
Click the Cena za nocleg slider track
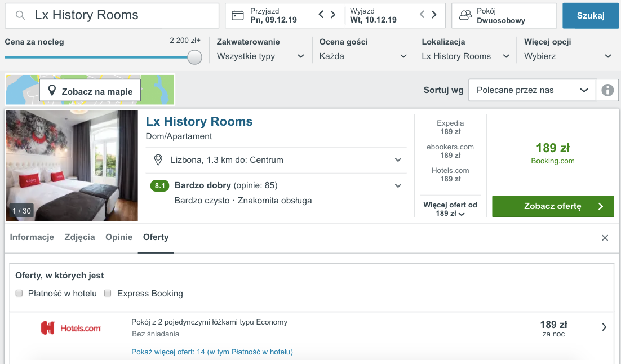96,57
